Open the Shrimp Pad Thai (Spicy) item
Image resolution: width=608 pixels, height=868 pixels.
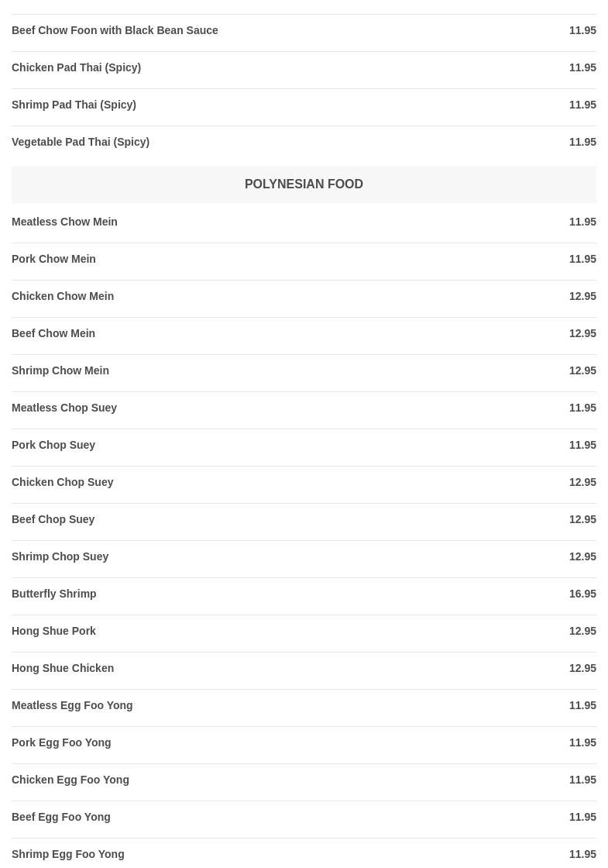74,105
